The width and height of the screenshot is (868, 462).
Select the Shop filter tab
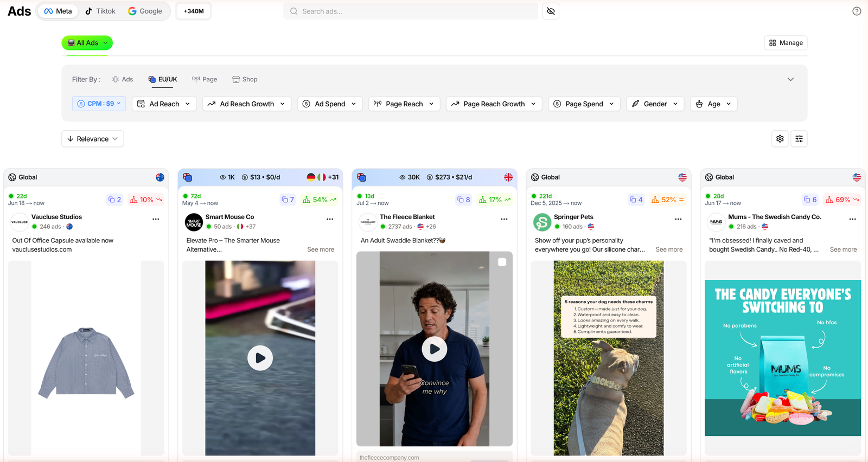click(245, 79)
